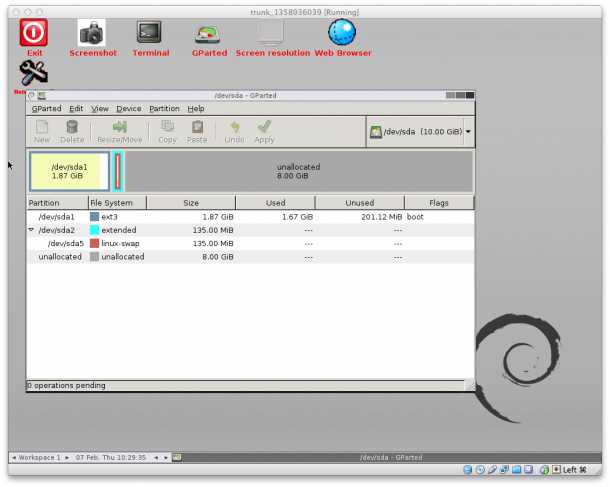Select the /dev/sda1 block in disk map
610x487 pixels.
tap(69, 171)
